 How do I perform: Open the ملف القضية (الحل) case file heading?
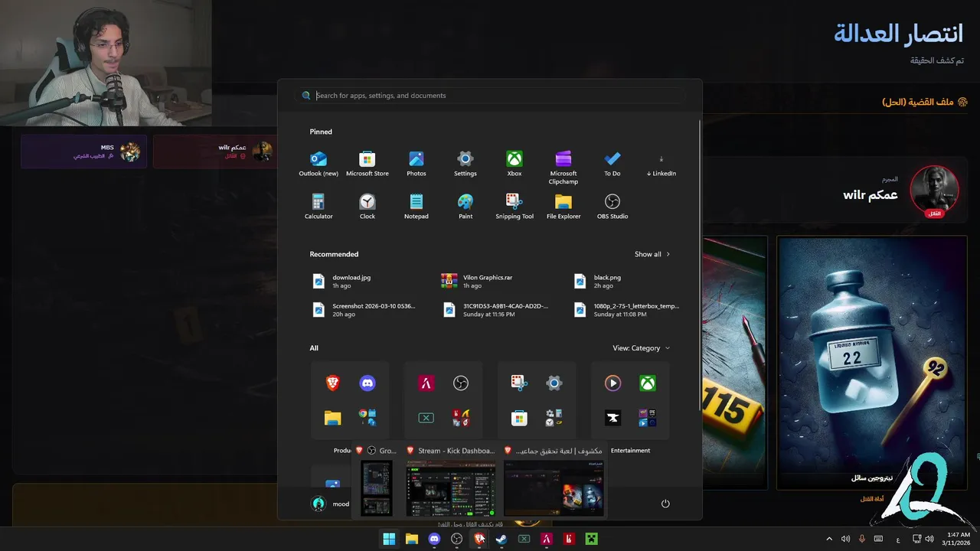(x=925, y=102)
